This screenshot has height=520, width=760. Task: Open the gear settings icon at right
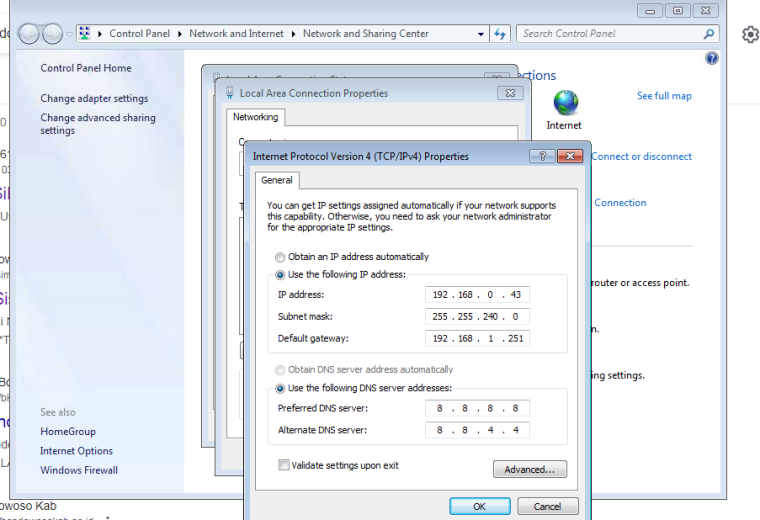pos(750,34)
